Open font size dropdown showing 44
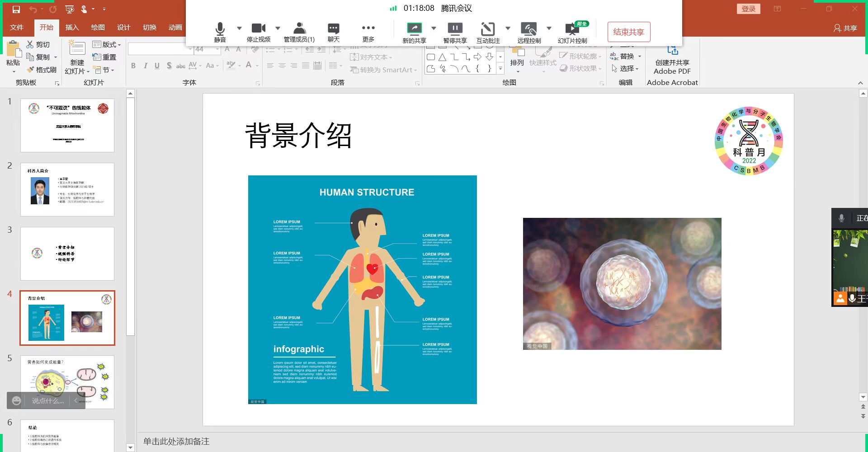This screenshot has width=868, height=452. [x=218, y=49]
